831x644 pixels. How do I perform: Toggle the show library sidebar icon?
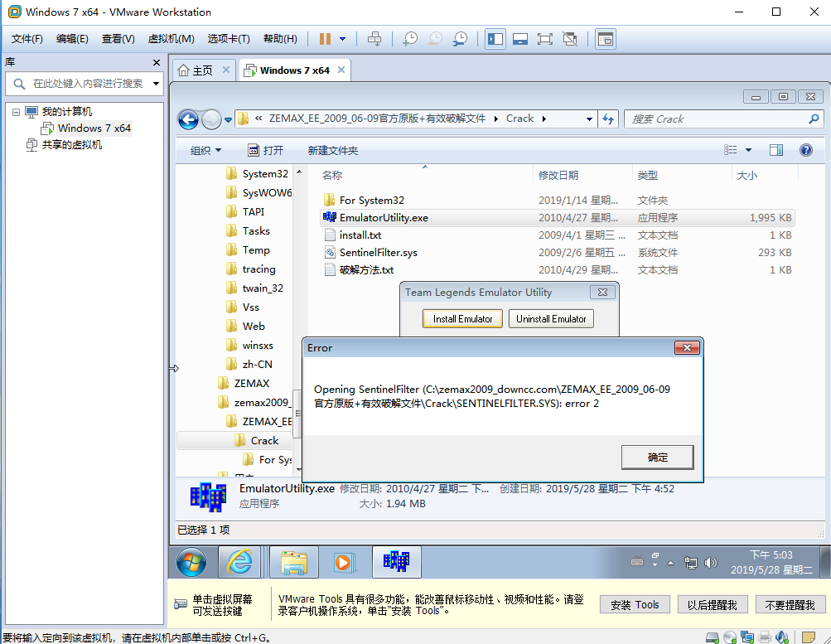495,39
